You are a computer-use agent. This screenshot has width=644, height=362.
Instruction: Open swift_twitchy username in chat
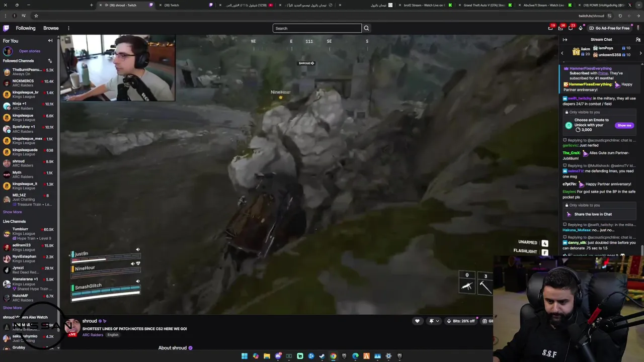[580, 99]
